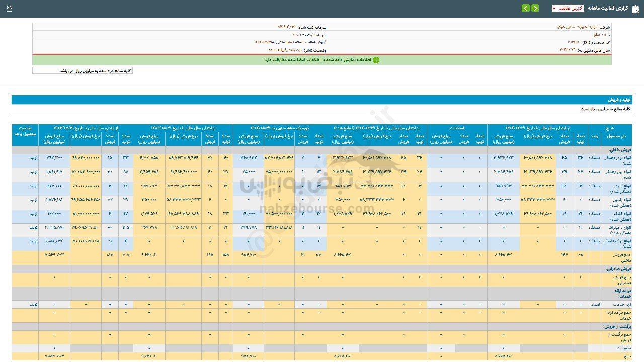Click the note box about million rial amounts
This screenshot has width=644, height=362.
tap(83, 71)
